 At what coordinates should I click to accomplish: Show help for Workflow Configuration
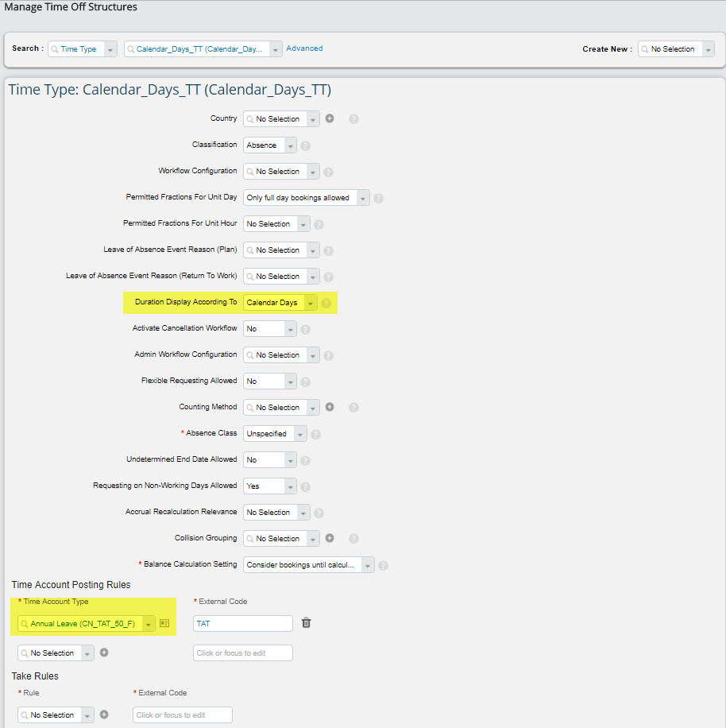tap(328, 172)
